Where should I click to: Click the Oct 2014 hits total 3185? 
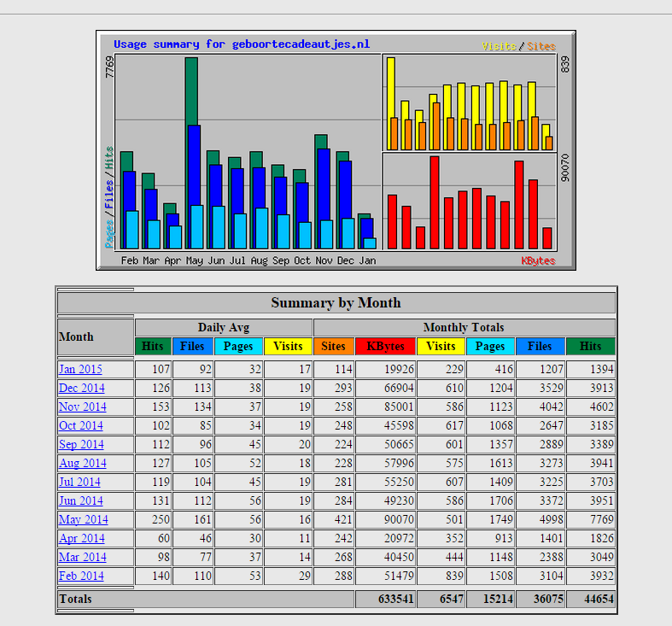[602, 426]
